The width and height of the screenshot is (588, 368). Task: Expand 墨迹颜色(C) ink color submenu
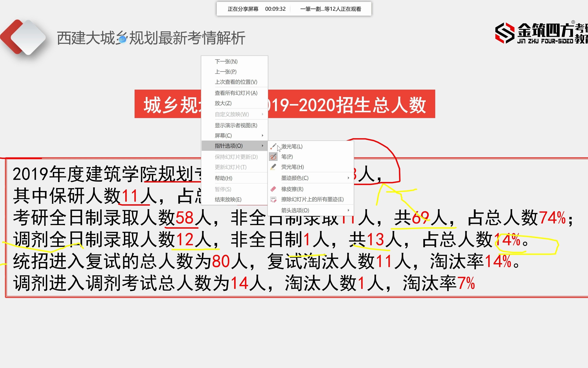point(311,178)
